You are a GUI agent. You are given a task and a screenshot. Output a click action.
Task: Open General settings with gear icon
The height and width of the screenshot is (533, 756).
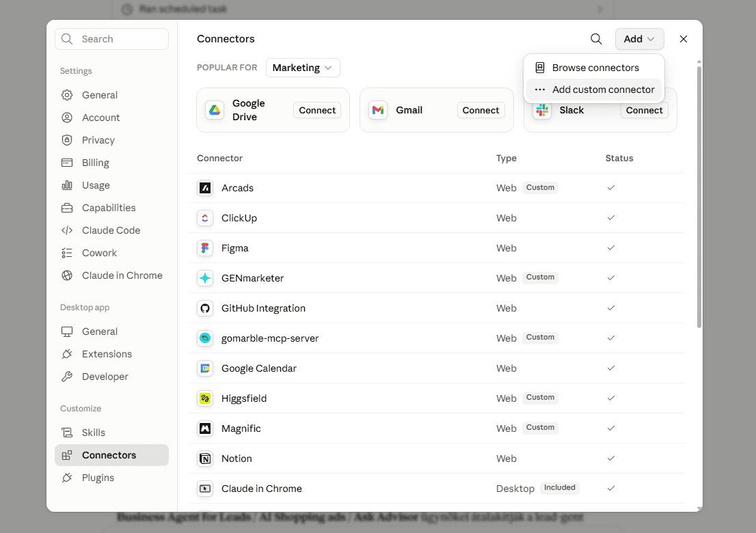pos(112,95)
